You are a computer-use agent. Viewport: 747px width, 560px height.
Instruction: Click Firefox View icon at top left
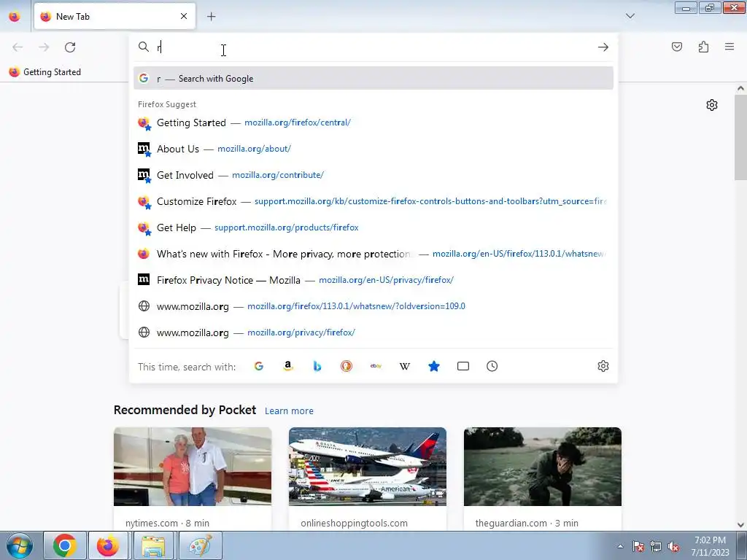15,17
